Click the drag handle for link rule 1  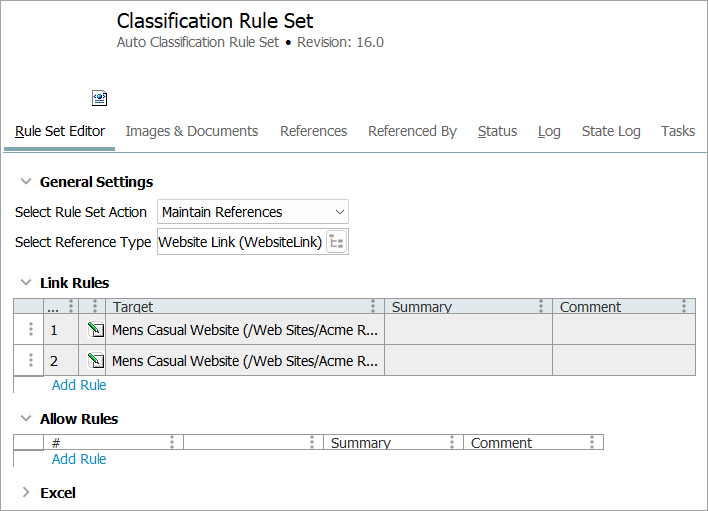[30, 330]
